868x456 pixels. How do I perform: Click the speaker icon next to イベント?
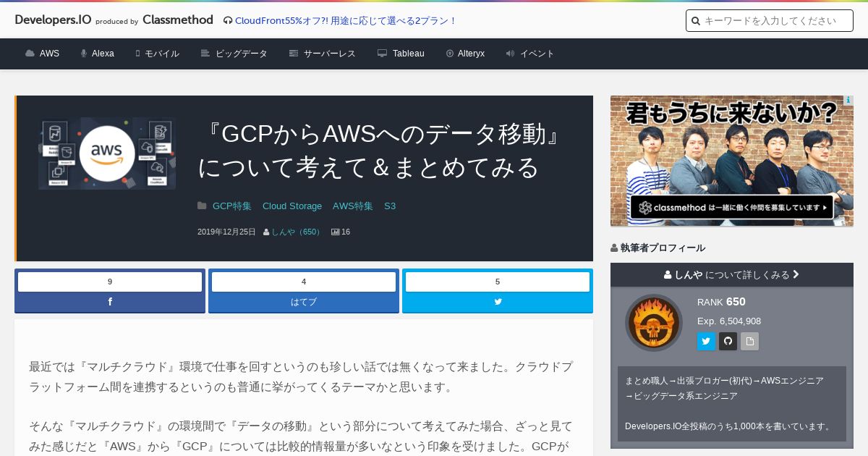[510, 54]
